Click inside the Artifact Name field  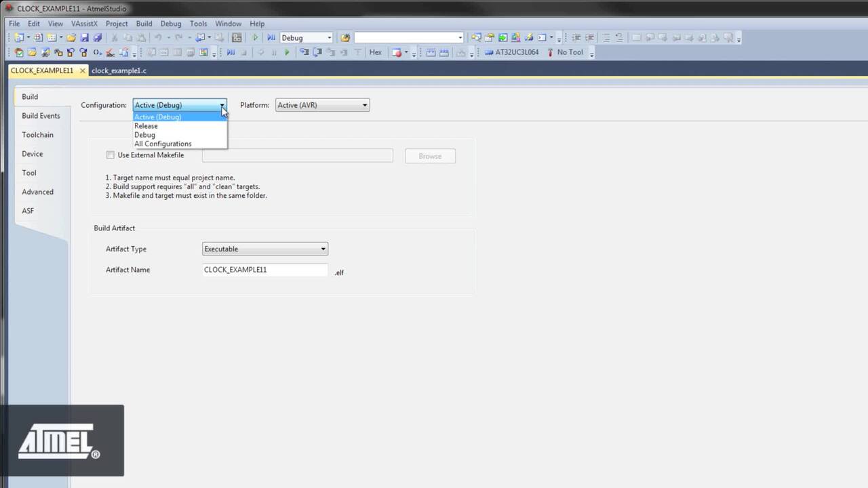coord(264,269)
